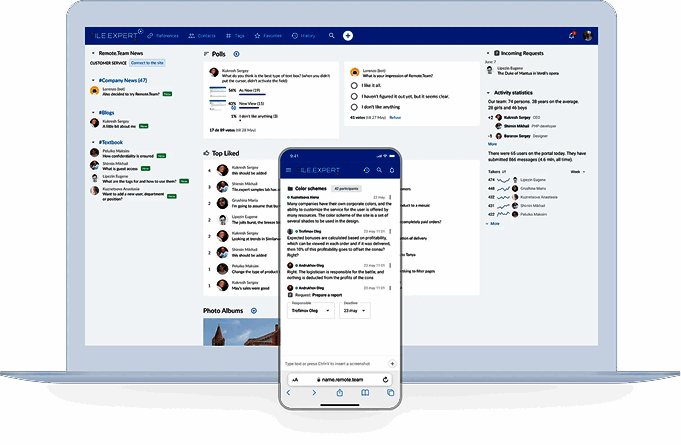Collapse the Activity statistics panel
This screenshot has width=681, height=445.
click(488, 92)
